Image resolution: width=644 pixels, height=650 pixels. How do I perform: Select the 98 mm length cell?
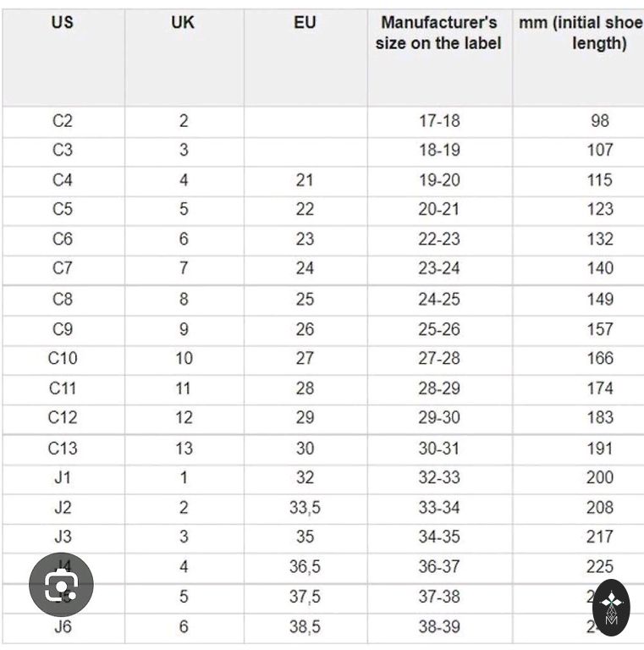pos(599,121)
